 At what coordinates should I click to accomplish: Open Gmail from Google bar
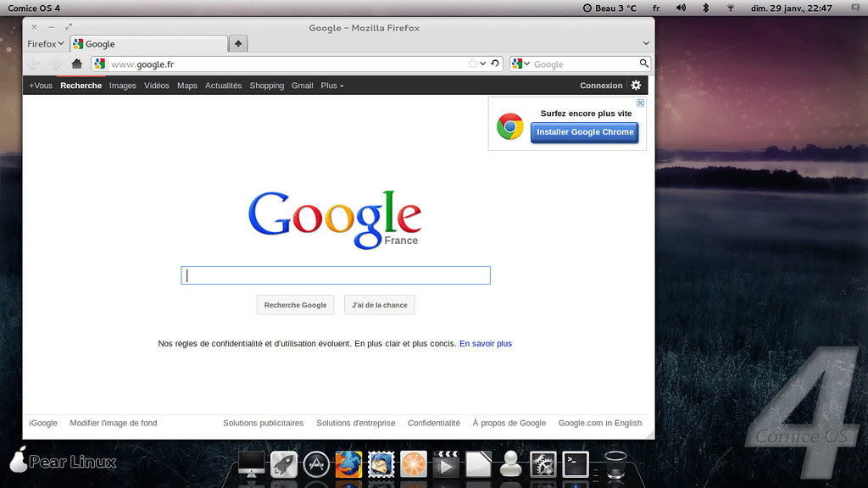pyautogui.click(x=303, y=86)
